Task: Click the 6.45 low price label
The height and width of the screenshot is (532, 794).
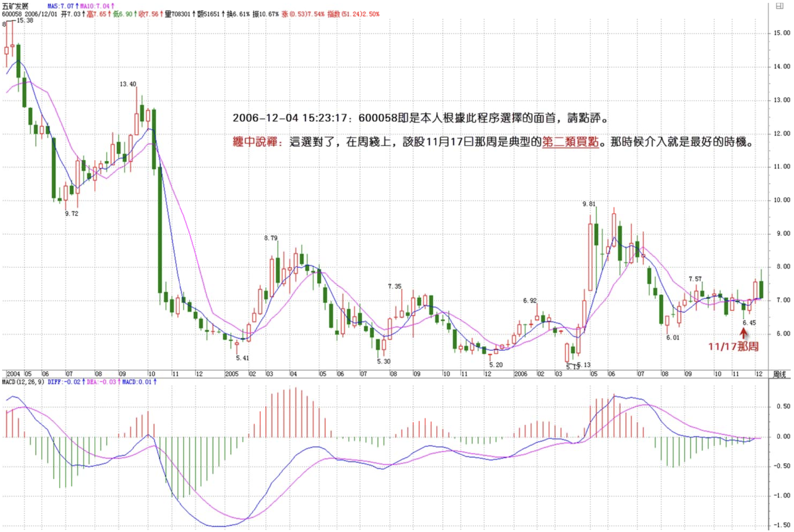Action: pyautogui.click(x=749, y=323)
